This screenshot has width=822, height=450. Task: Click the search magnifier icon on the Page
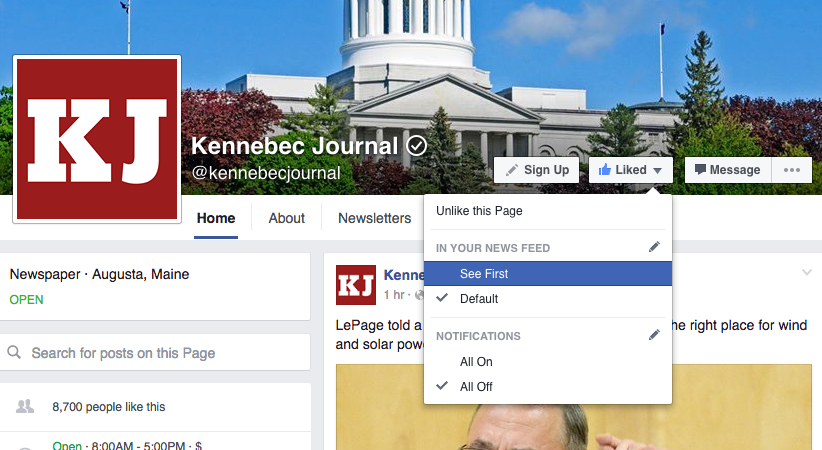(x=15, y=353)
